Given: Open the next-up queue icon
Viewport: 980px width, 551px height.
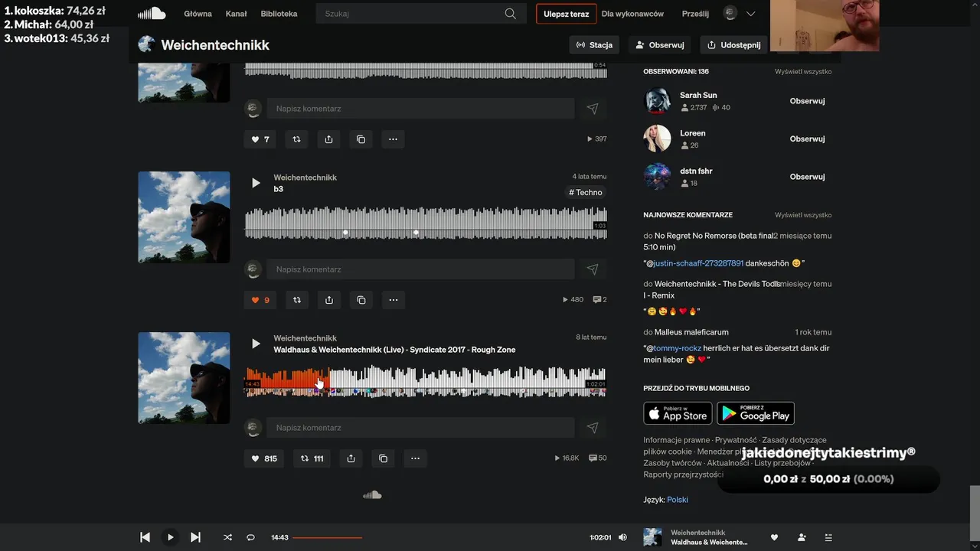Looking at the screenshot, I should (828, 537).
